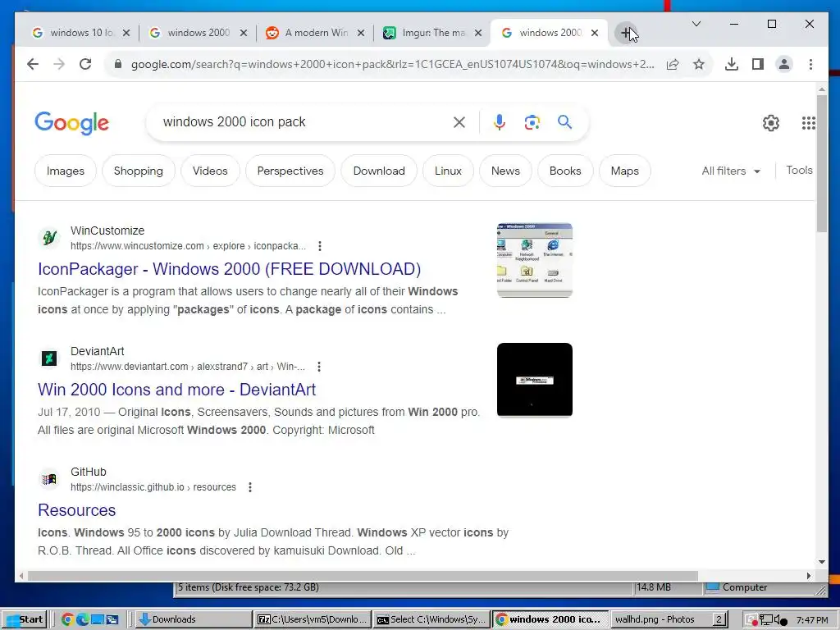
Task: Switch to Downloads taskbar window
Action: pyautogui.click(x=193, y=619)
